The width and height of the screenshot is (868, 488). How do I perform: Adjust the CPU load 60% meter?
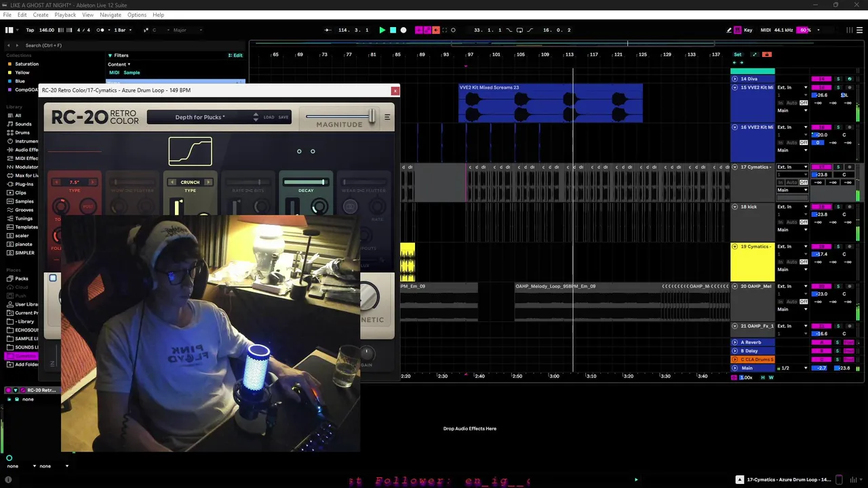click(x=804, y=30)
